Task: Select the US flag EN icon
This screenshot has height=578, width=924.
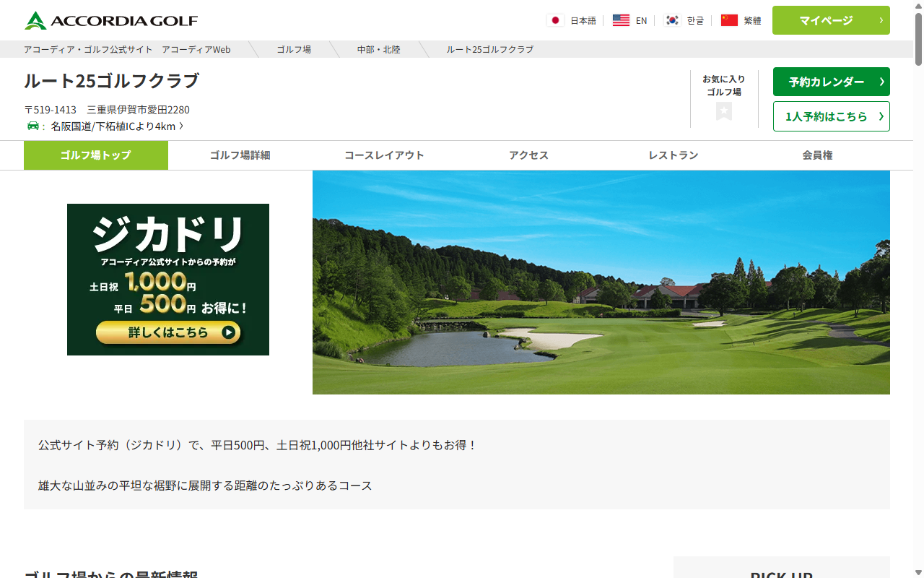Action: (621, 20)
